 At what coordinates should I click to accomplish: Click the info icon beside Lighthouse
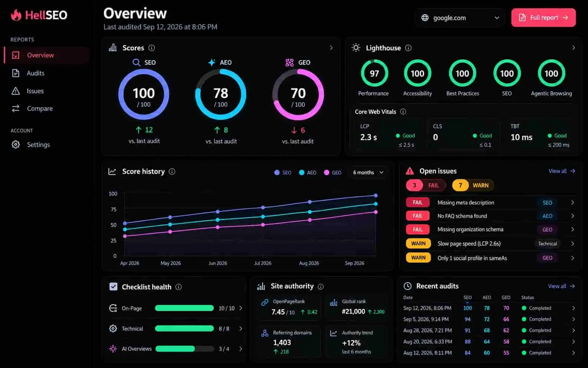pyautogui.click(x=408, y=48)
